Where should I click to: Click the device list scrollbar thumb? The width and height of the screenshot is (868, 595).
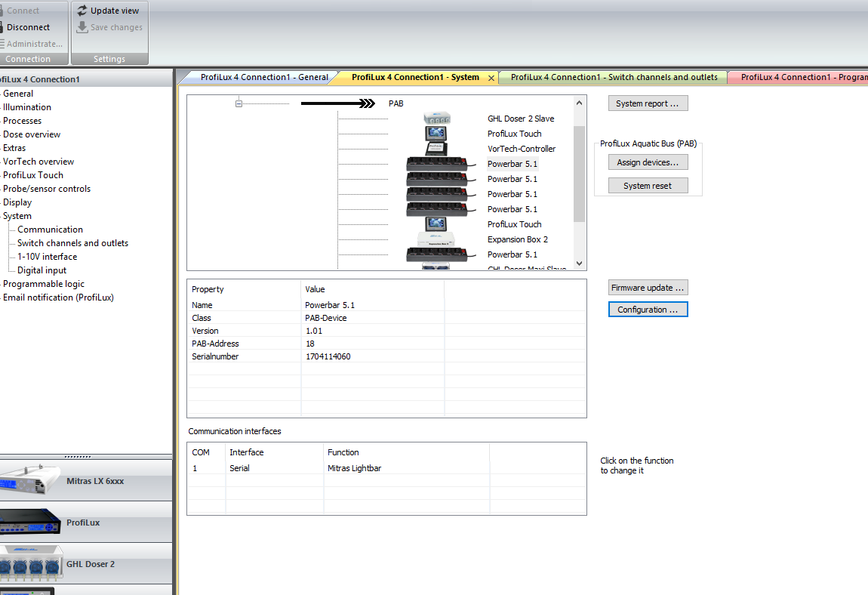pyautogui.click(x=579, y=174)
